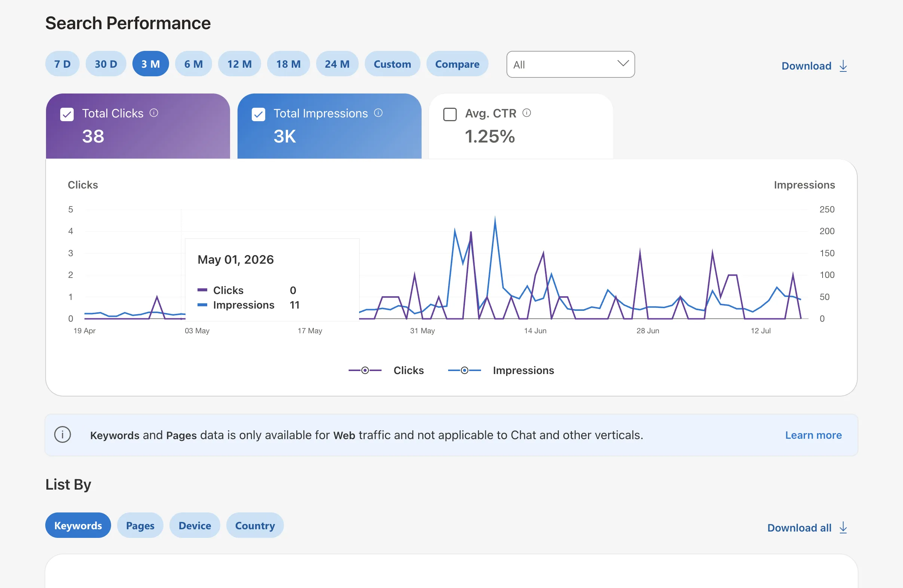Click the Avg. CTR info icon

527,113
